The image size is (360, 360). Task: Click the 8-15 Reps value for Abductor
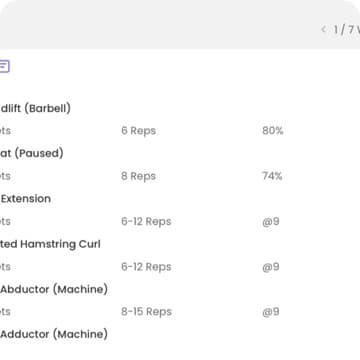coord(146,312)
